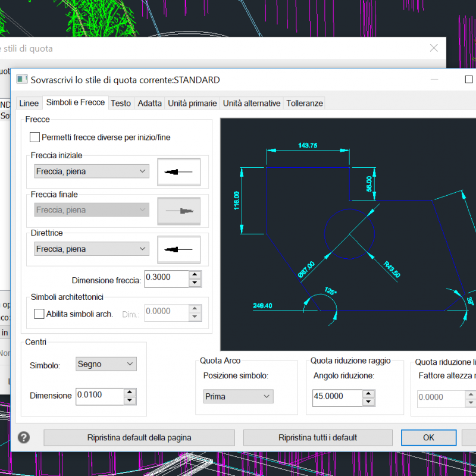The width and height of the screenshot is (476, 476).
Task: Open the Unità primarie tab
Action: (x=192, y=103)
